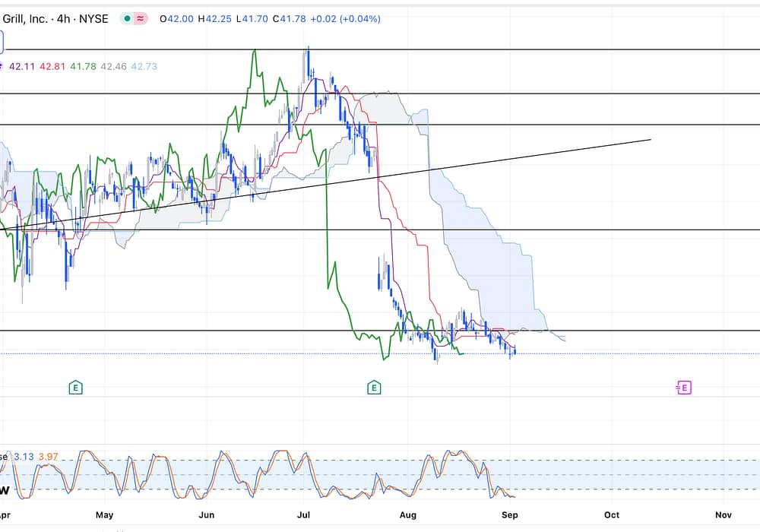This screenshot has height=532, width=760.
Task: Click the NYSE exchange label
Action: pos(95,18)
